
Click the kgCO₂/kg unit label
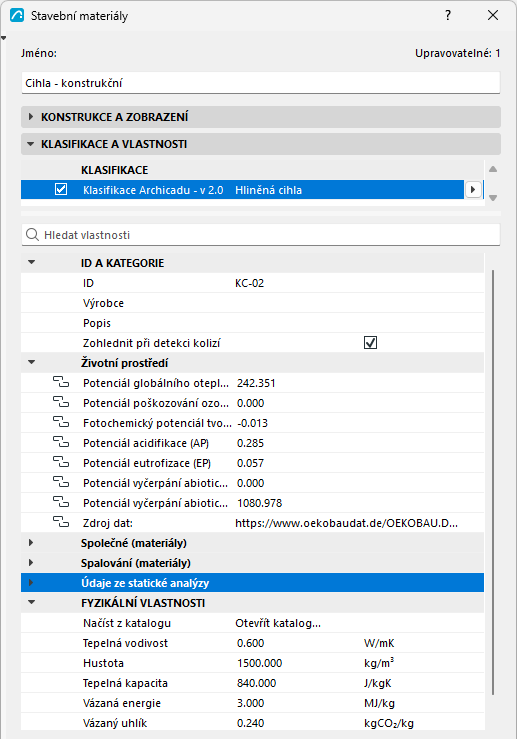389,723
